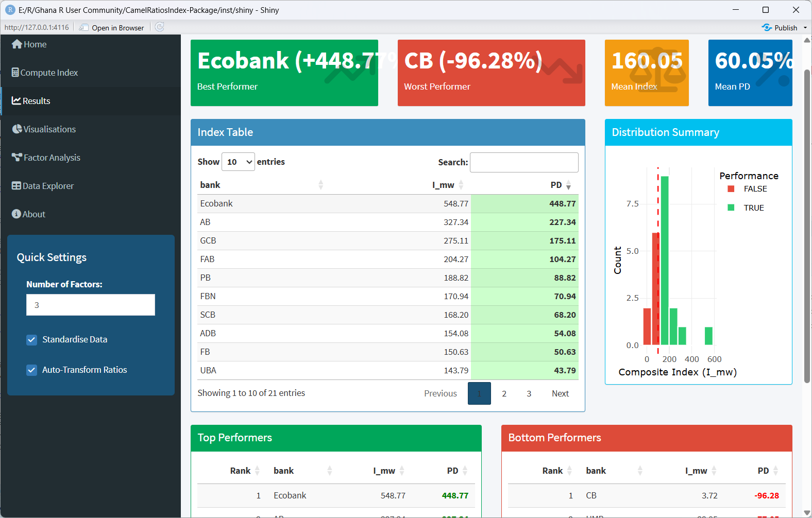
Task: Uncheck the Auto-Transform Ratios checkbox
Action: tap(32, 370)
